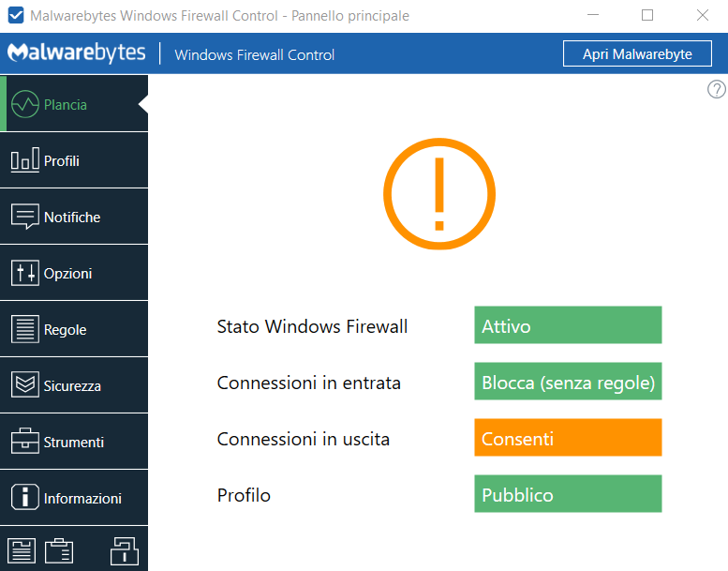Viewport: 728px width, 571px height.
Task: Click the Attivo firewall status box
Action: click(x=568, y=325)
